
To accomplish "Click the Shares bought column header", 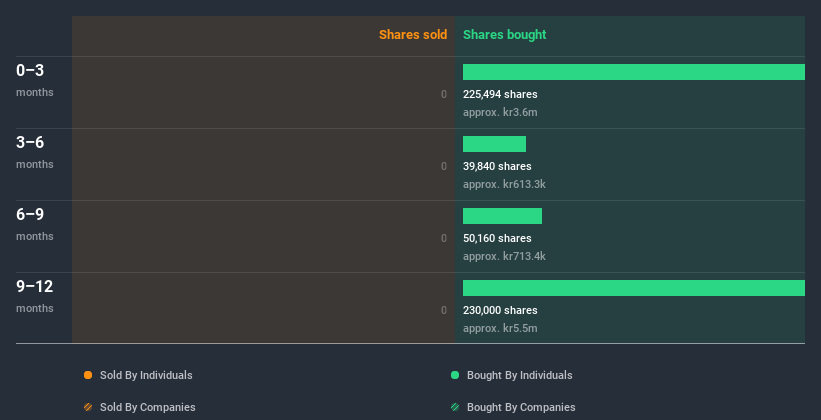I will pos(504,35).
